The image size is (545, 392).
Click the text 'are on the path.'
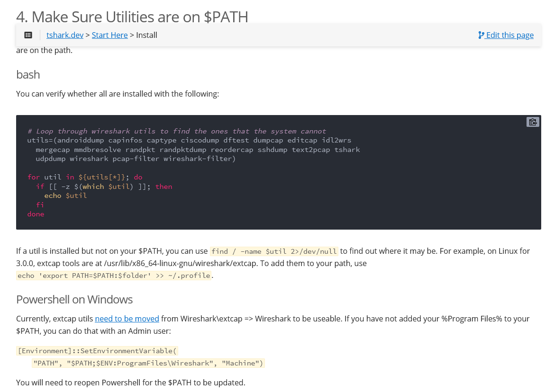pos(45,51)
